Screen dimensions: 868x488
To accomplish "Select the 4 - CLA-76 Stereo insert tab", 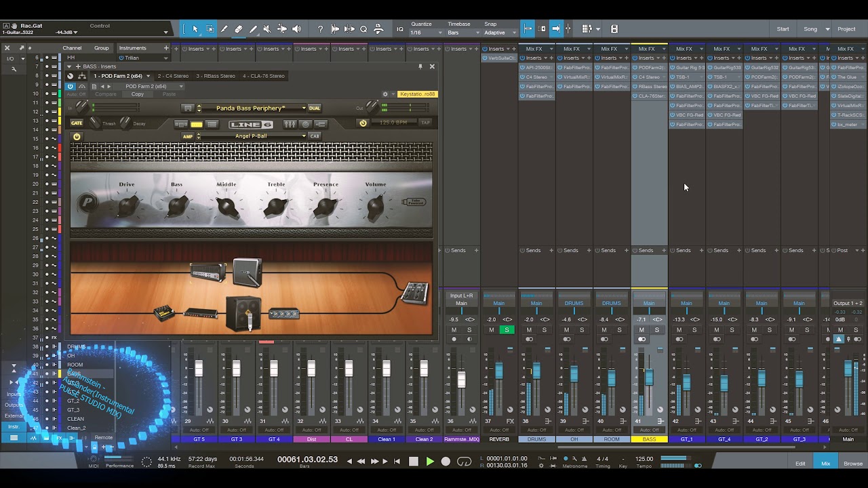I will coord(263,76).
